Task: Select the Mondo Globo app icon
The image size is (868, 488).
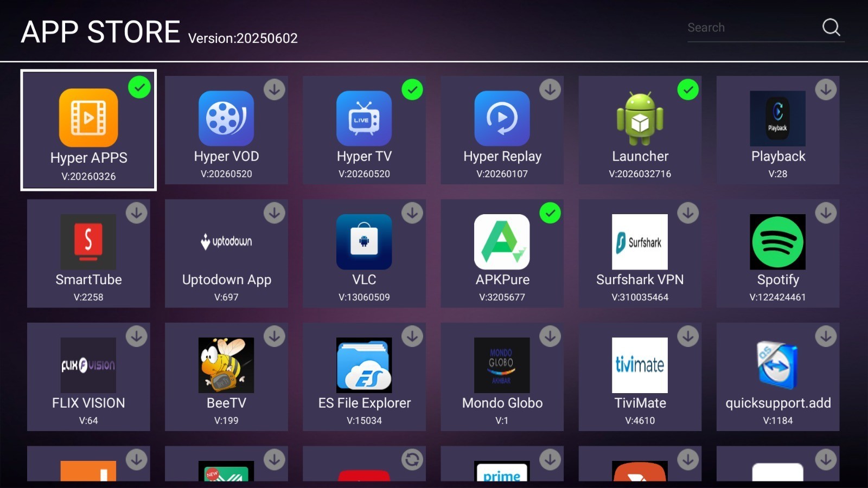Action: (502, 365)
